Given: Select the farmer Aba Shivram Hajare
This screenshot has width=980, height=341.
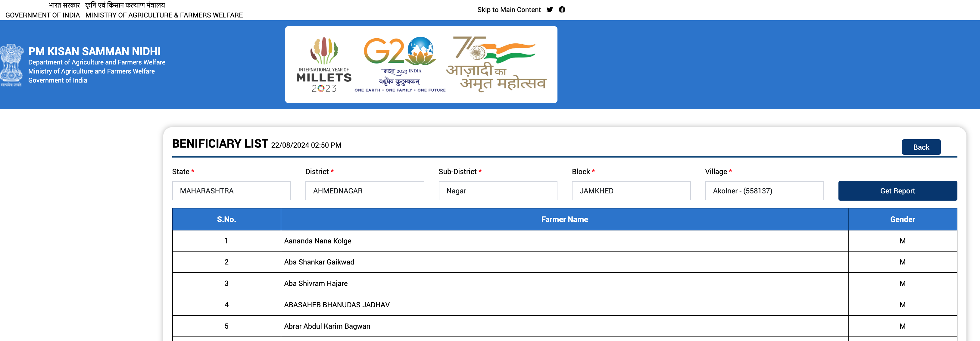Looking at the screenshot, I should [316, 283].
